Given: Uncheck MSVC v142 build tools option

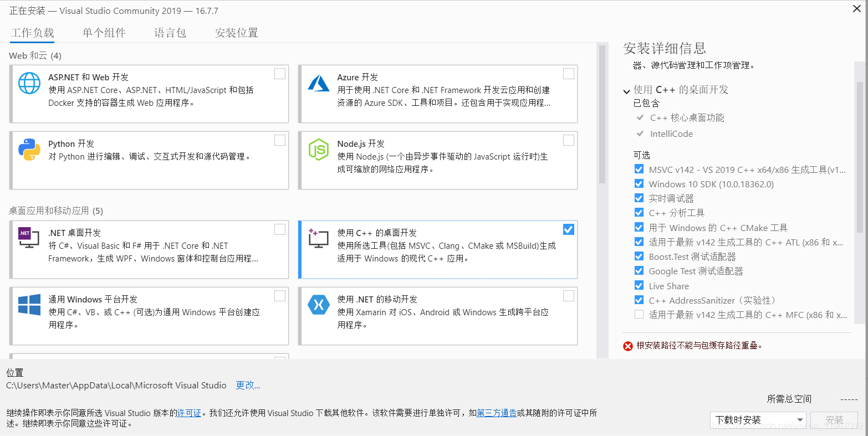Looking at the screenshot, I should point(639,169).
